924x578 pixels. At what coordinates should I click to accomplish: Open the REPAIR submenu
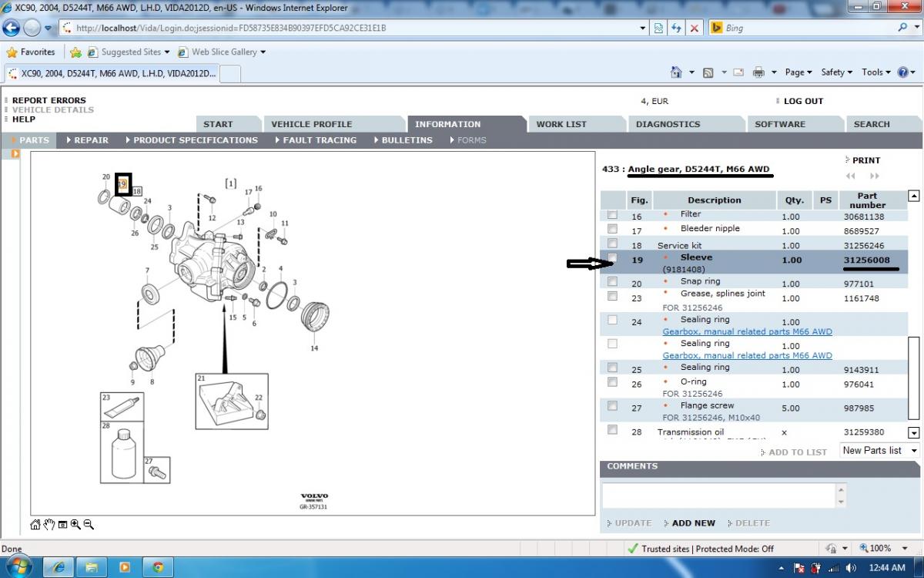click(91, 140)
